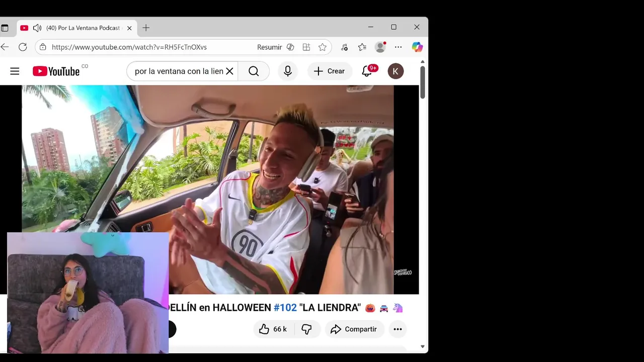Viewport: 644px width, 362px height.
Task: Reload the page
Action: click(23, 47)
